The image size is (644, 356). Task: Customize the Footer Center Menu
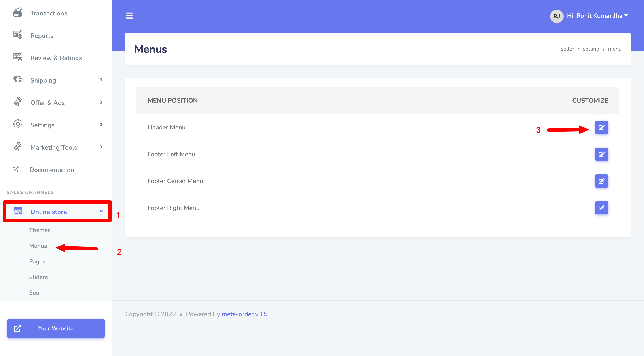pyautogui.click(x=601, y=181)
